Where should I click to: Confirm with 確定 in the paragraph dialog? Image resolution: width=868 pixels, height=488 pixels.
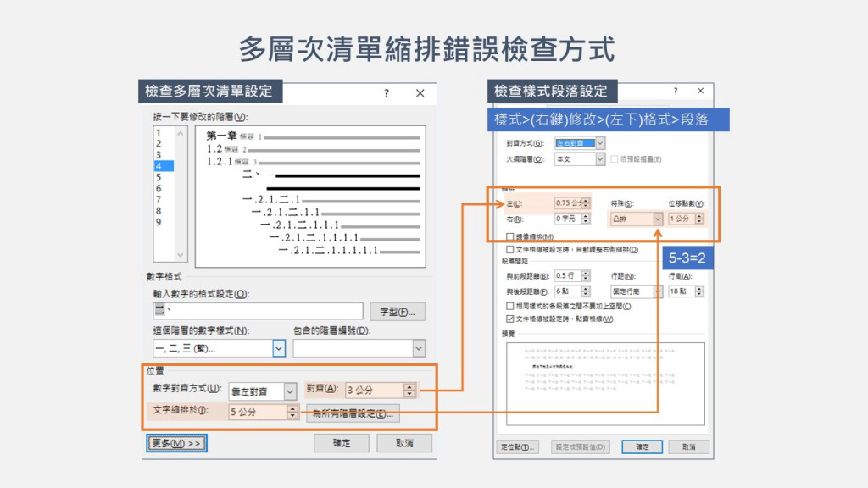[x=643, y=447]
